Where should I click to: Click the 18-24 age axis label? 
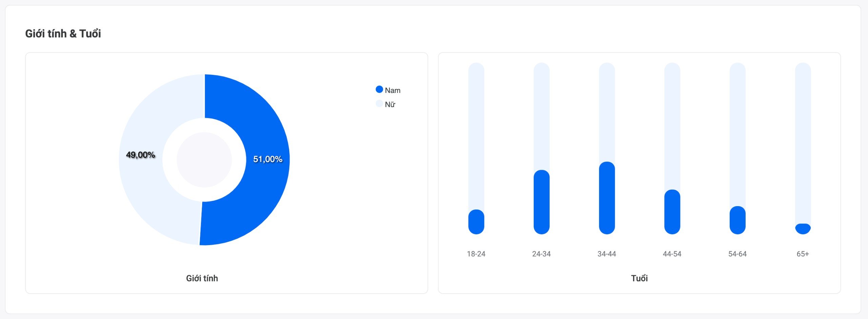(476, 254)
